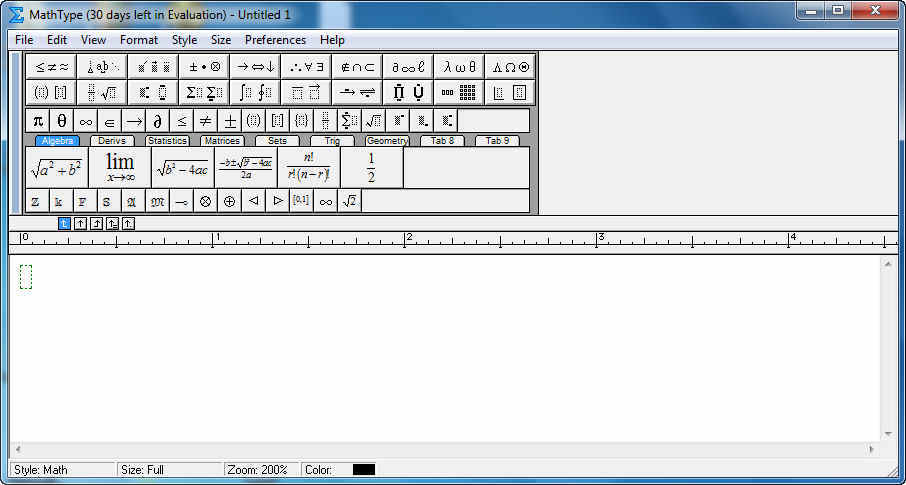Image resolution: width=906 pixels, height=485 pixels.
Task: Open the subscript and superscript templates palette
Action: pyautogui.click(x=153, y=92)
